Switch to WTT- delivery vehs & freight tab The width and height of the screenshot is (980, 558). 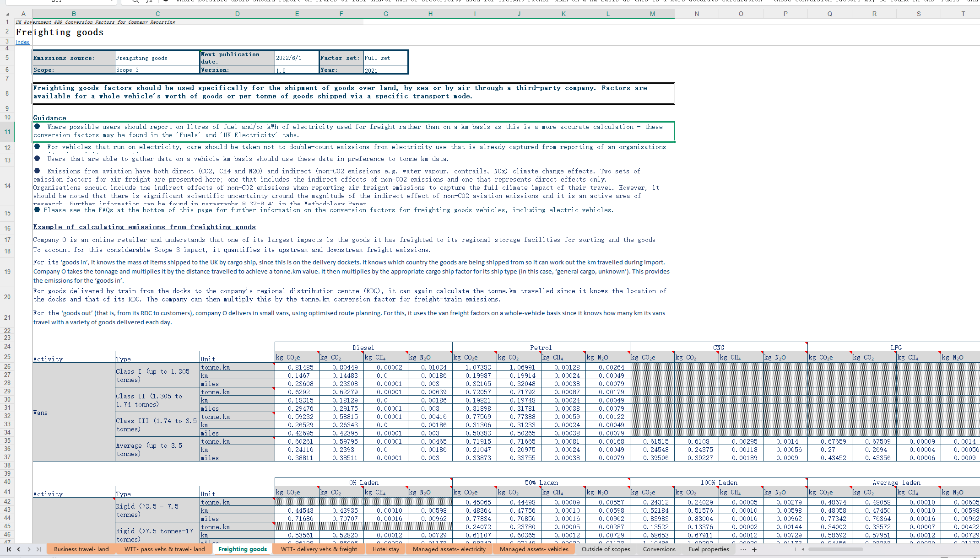[319, 549]
